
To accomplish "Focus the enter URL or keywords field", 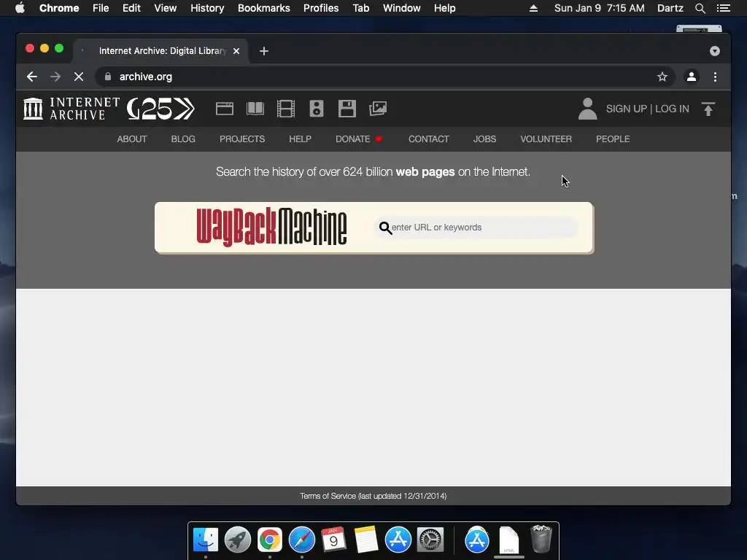I will point(476,227).
